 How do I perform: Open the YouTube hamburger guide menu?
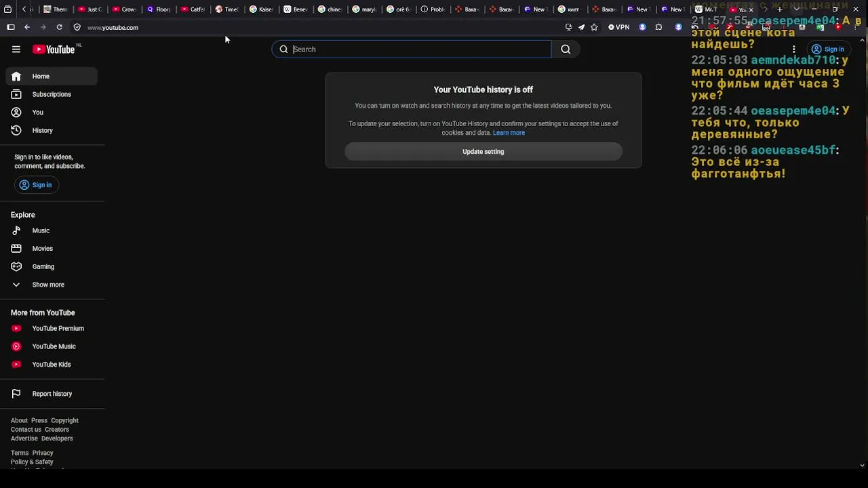pos(16,49)
